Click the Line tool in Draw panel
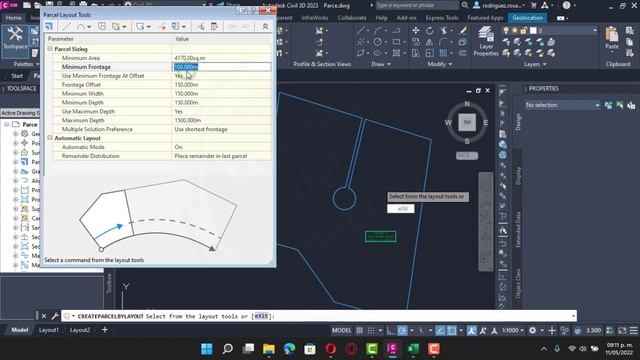 (x=361, y=30)
